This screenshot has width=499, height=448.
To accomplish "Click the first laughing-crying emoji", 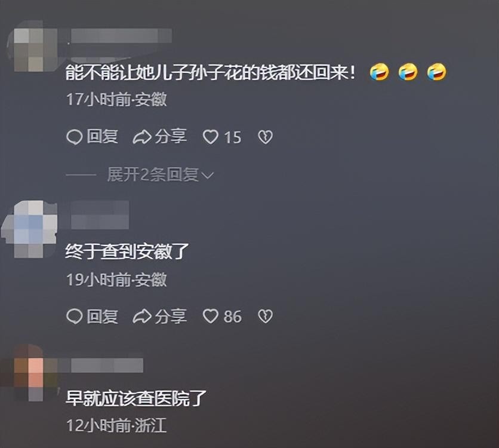I will pyautogui.click(x=380, y=72).
